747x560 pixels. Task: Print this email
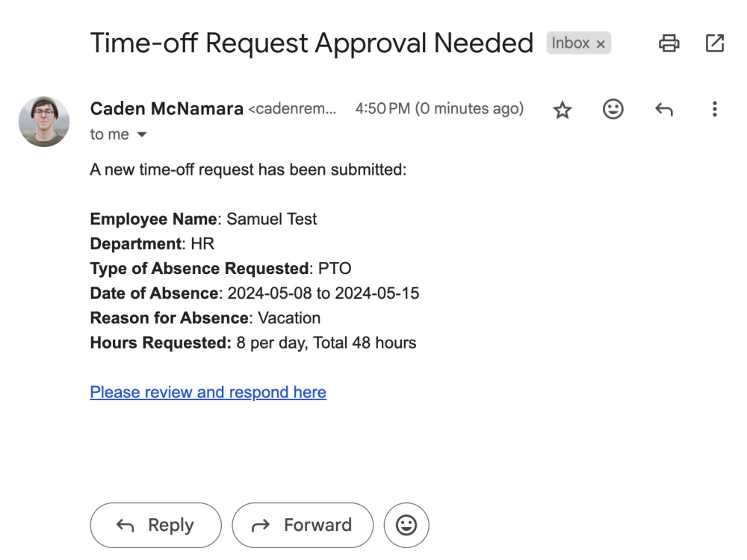pos(669,43)
